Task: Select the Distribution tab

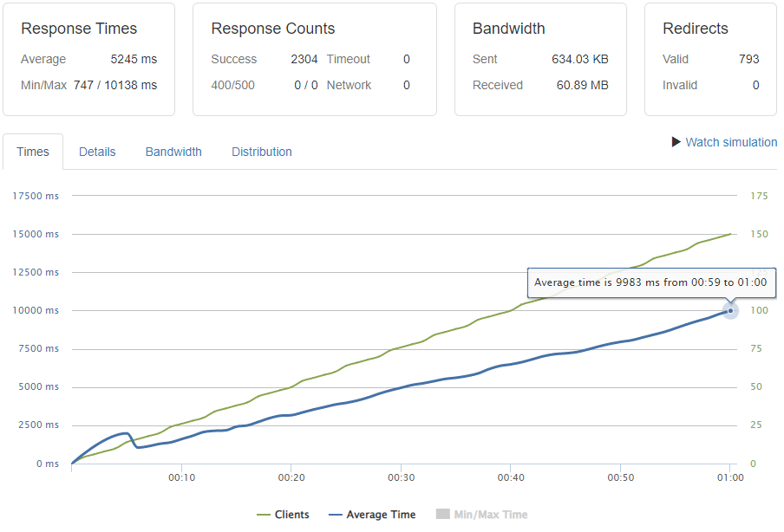Action: tap(261, 152)
